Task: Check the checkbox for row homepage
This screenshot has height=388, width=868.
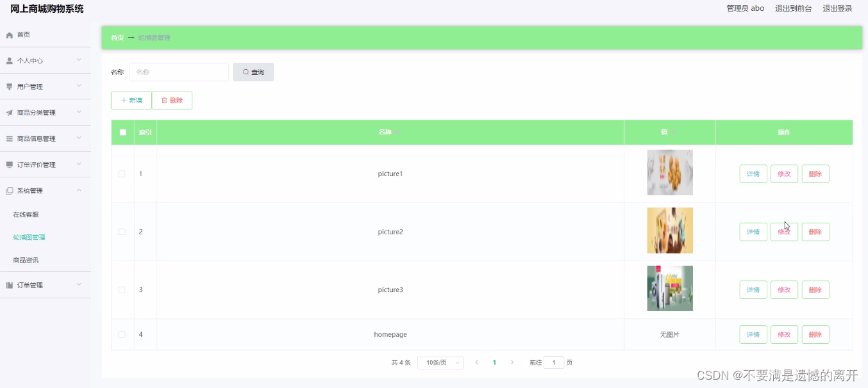Action: click(122, 335)
